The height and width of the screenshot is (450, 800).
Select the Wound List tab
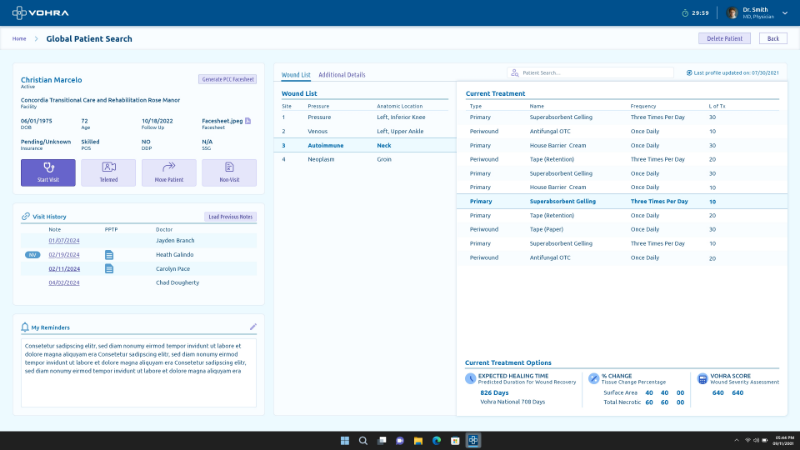(296, 75)
